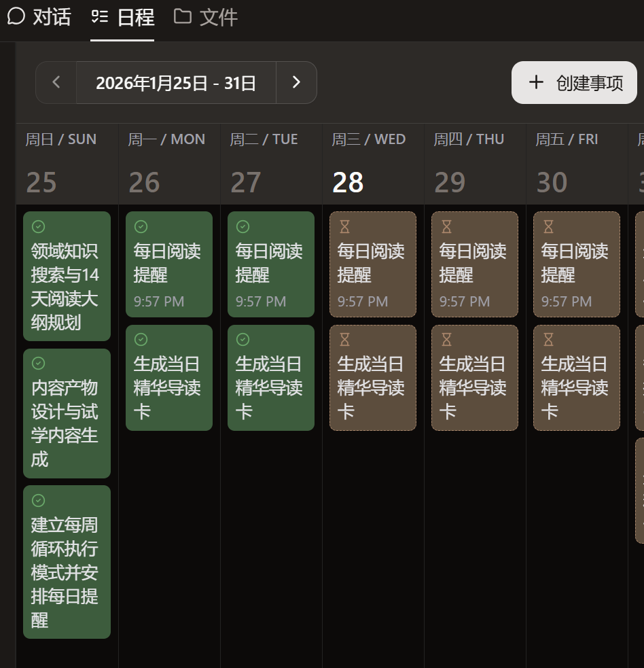Click the checkmark icon on Monday's 生成当日精华导读卡

[139, 338]
